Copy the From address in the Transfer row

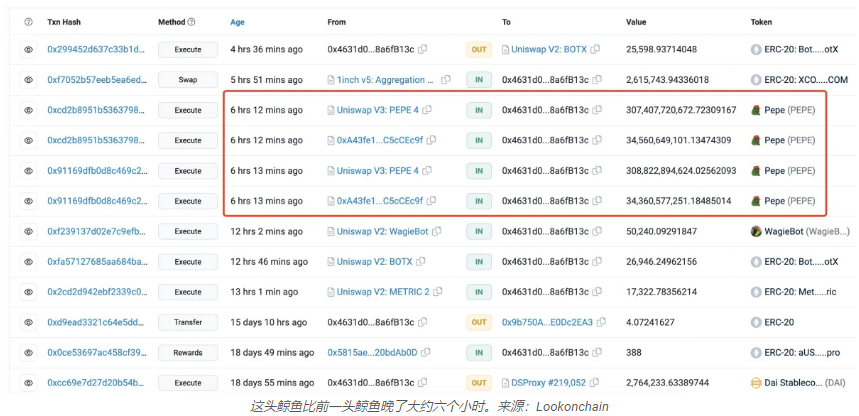click(422, 322)
